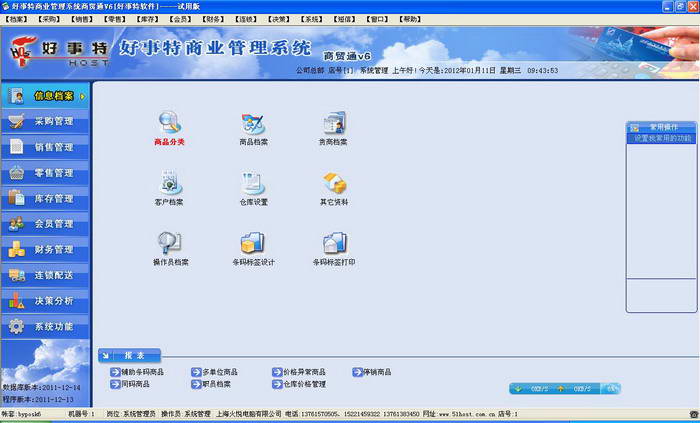Select 销售管理 in the sidebar
Viewport: 700px width, 423px height.
(45, 147)
